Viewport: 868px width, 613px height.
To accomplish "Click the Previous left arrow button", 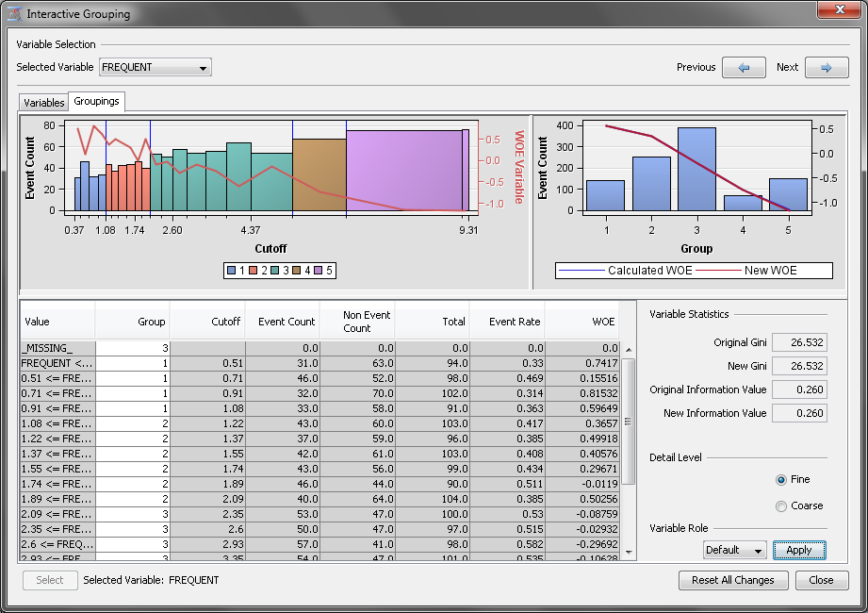I will (x=744, y=67).
